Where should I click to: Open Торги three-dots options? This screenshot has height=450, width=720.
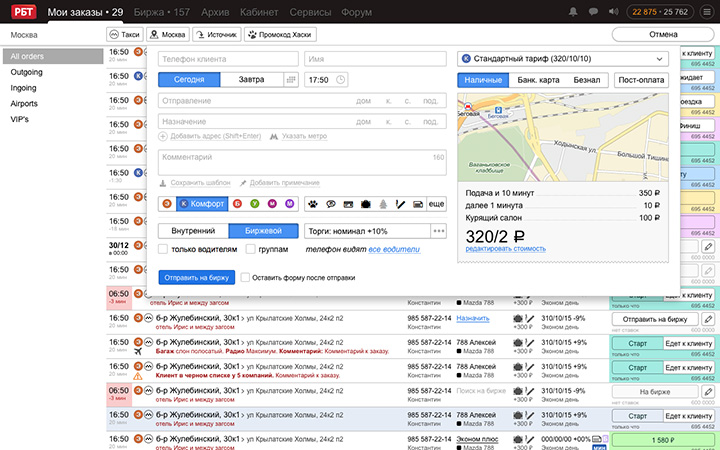[439, 231]
